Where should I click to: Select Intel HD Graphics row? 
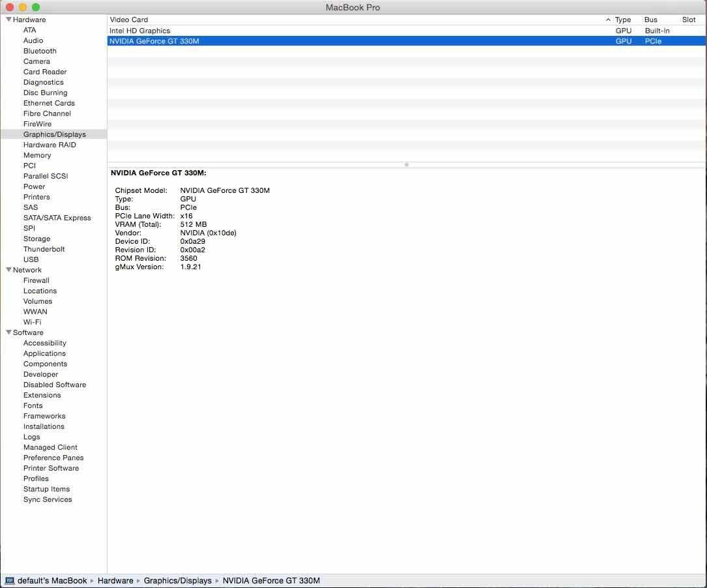click(x=407, y=31)
